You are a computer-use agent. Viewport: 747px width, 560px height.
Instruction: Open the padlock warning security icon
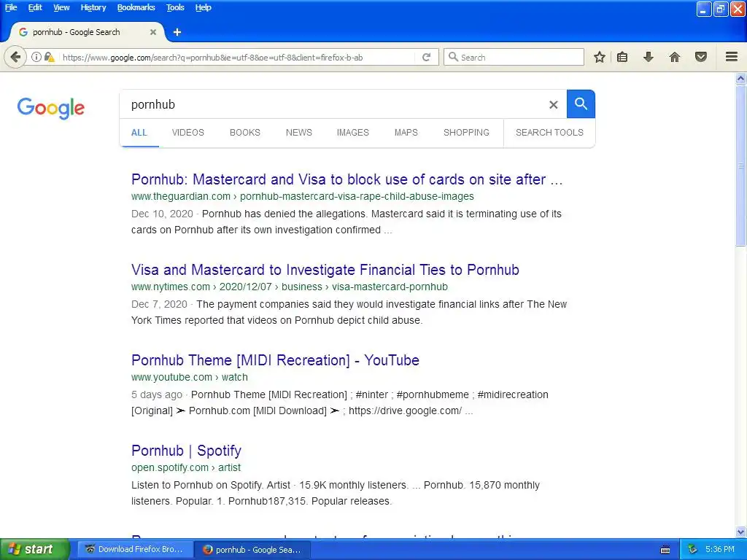click(49, 58)
